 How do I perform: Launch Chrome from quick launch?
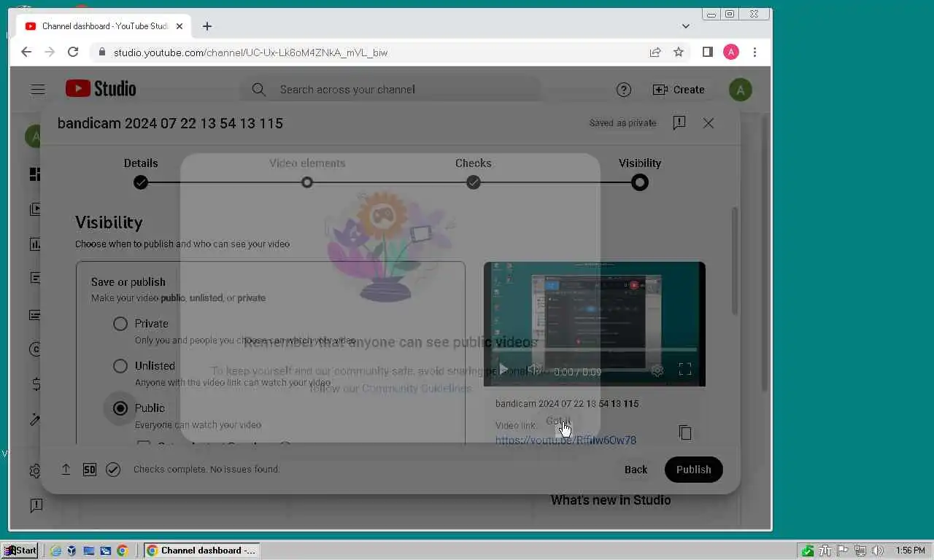[122, 551]
